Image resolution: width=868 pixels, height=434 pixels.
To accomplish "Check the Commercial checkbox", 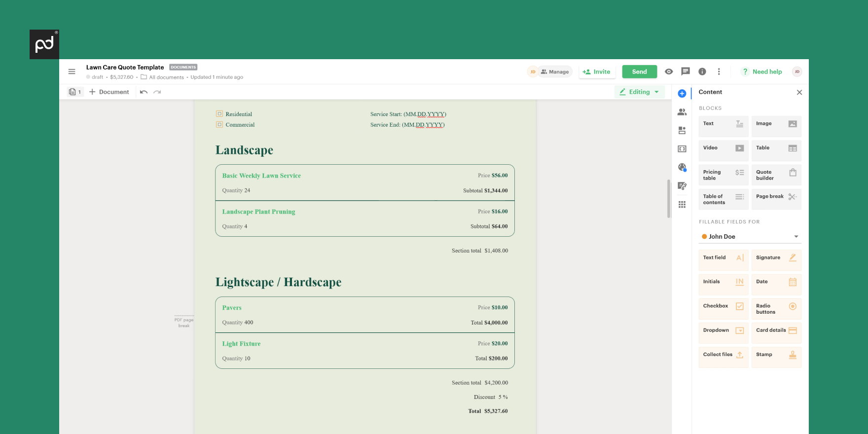I will pyautogui.click(x=219, y=125).
